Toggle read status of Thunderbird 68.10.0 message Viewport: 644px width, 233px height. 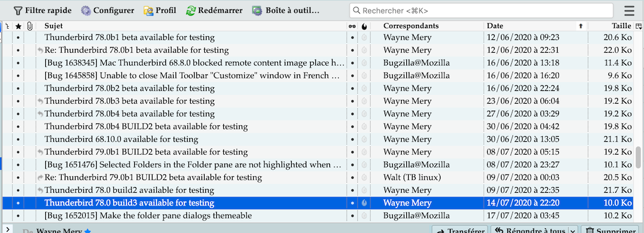[x=352, y=139]
